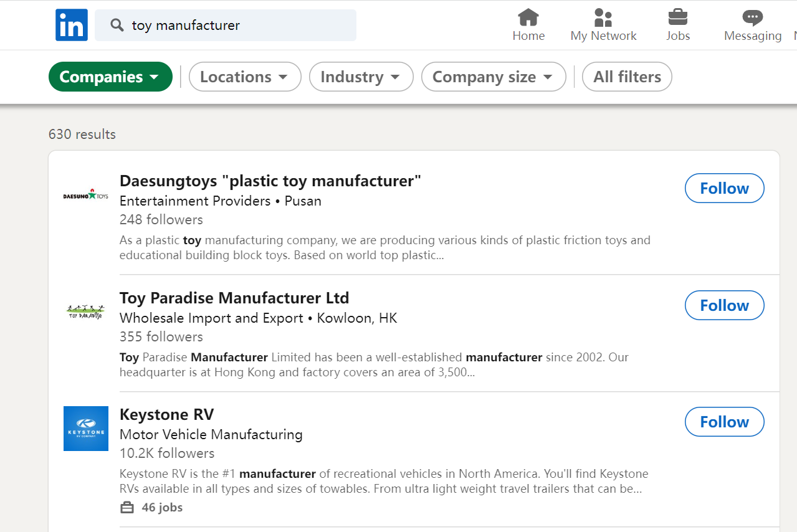
Task: Follow Daesungtoys plastic toy manufacturer
Action: click(x=724, y=188)
